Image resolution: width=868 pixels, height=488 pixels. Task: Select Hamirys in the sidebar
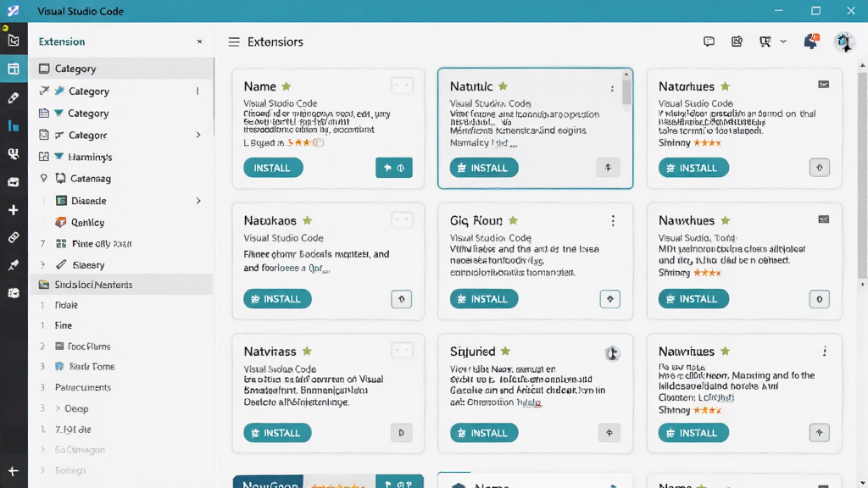90,157
